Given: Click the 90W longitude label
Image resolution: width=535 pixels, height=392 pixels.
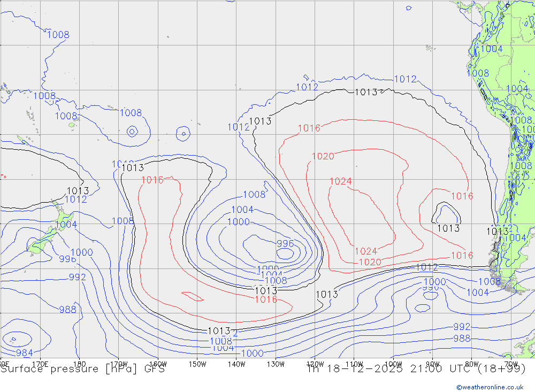Looking at the screenshot, I should tap(433, 364).
